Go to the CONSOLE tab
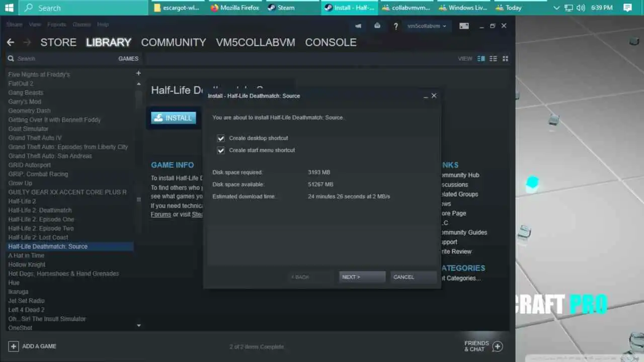 click(331, 43)
